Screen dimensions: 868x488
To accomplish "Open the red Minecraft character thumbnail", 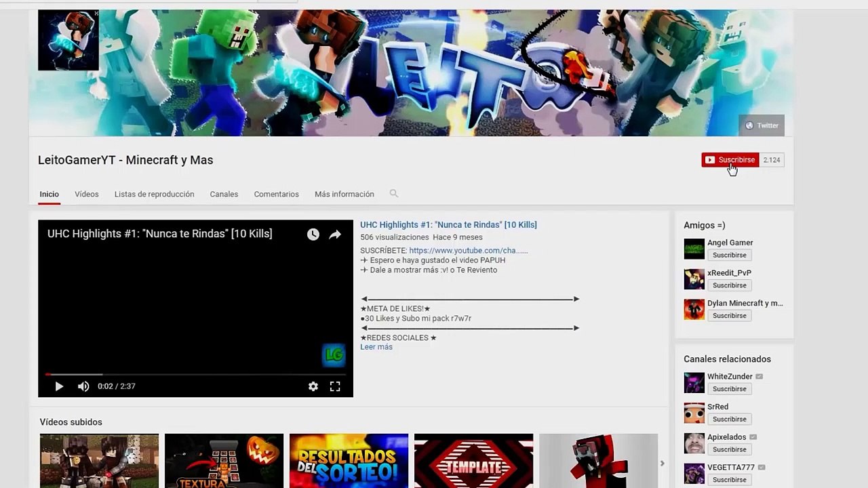I will (x=598, y=461).
